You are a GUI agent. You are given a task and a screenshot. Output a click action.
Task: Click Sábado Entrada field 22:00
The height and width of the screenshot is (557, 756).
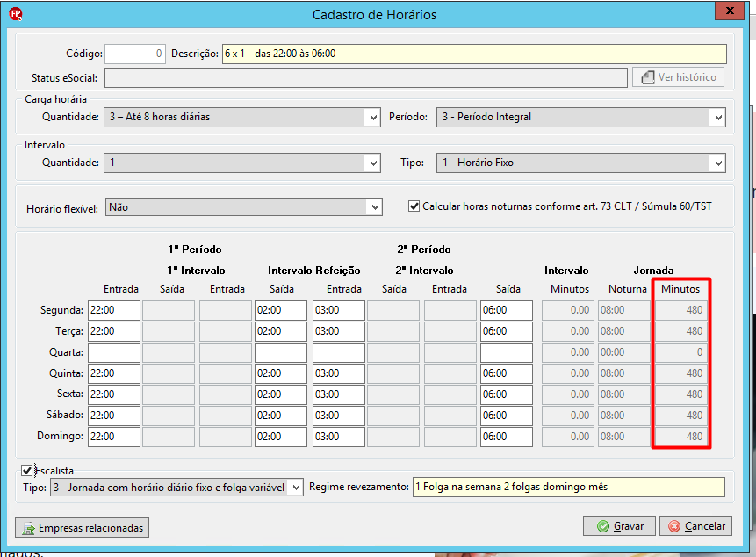[x=114, y=416]
